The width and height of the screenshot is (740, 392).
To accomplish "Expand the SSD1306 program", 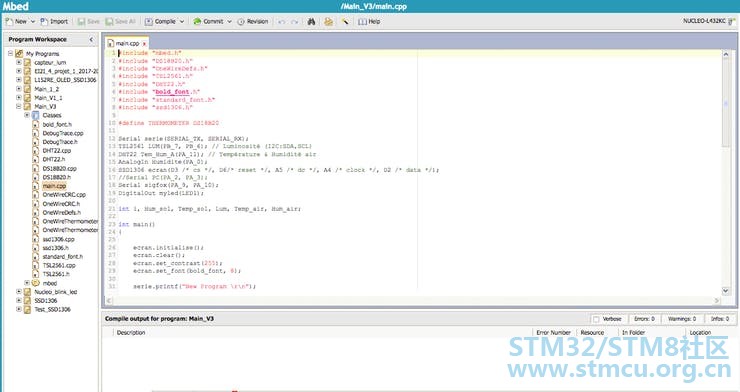I will coord(19,300).
